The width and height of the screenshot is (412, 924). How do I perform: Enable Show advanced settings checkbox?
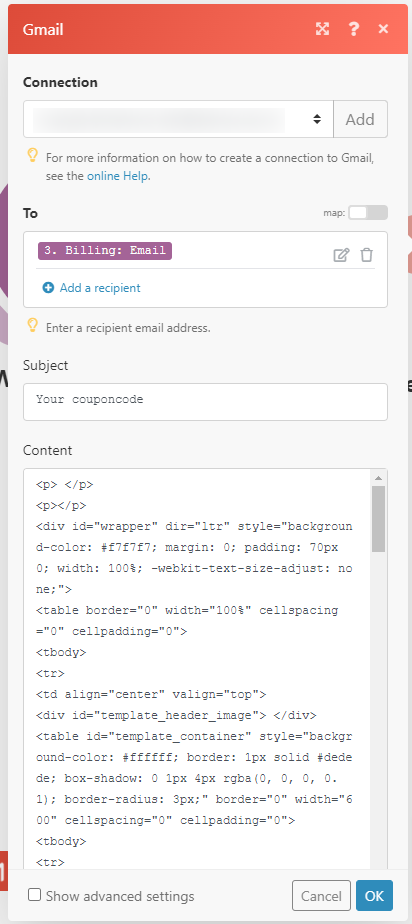tap(35, 895)
